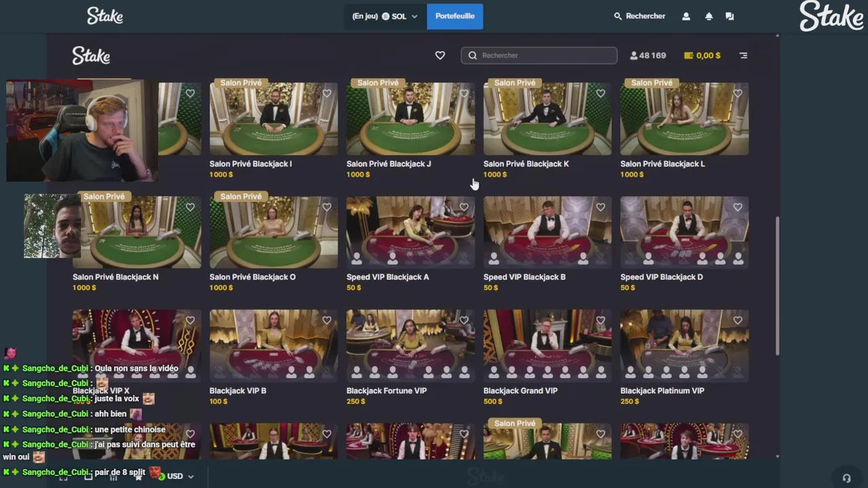Favorite Salon Privé Blackjack O
868x488 pixels.
tap(327, 207)
